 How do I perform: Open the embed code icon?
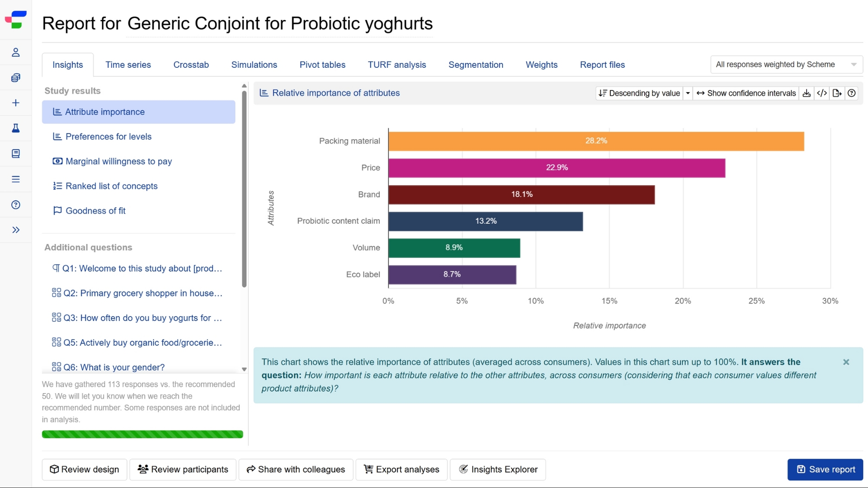click(822, 93)
